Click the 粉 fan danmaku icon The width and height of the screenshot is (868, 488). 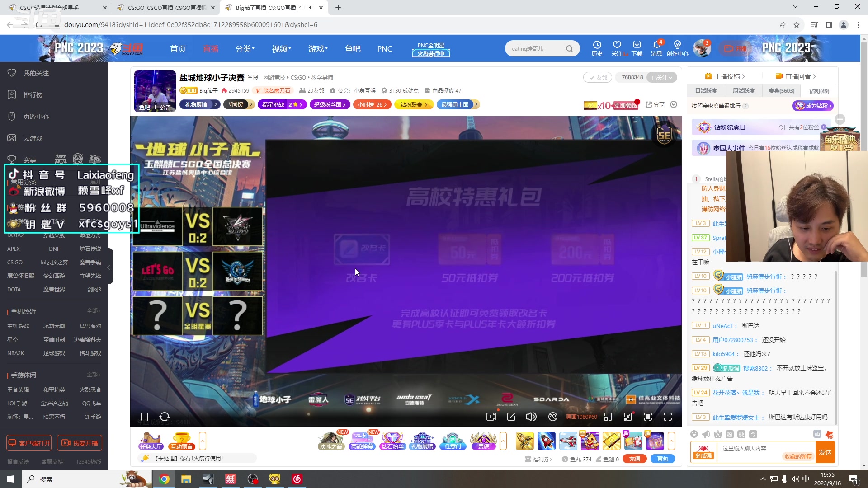[x=730, y=434]
